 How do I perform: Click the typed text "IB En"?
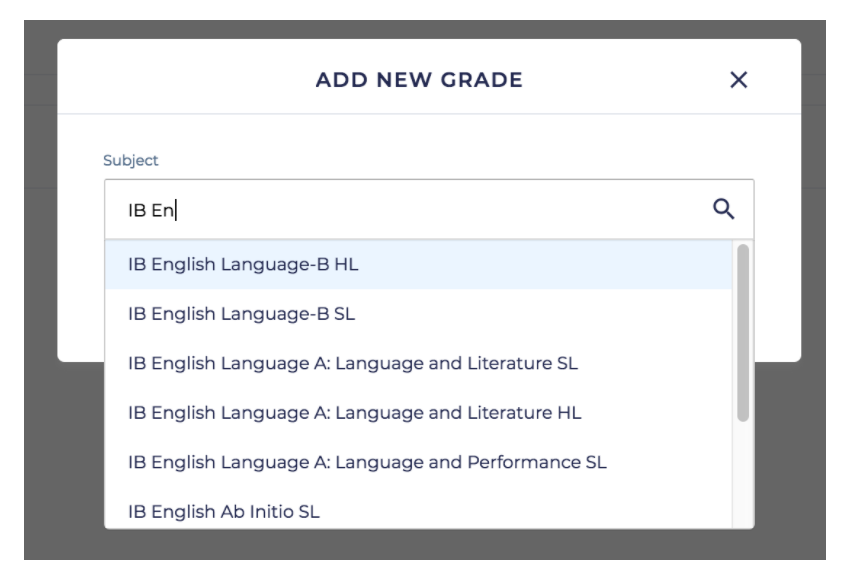pos(146,209)
